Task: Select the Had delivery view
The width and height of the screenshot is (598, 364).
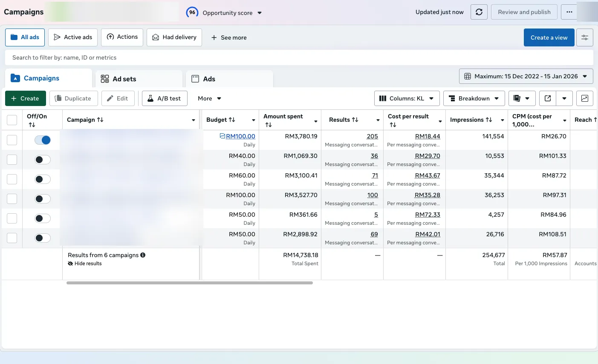Action: click(174, 37)
